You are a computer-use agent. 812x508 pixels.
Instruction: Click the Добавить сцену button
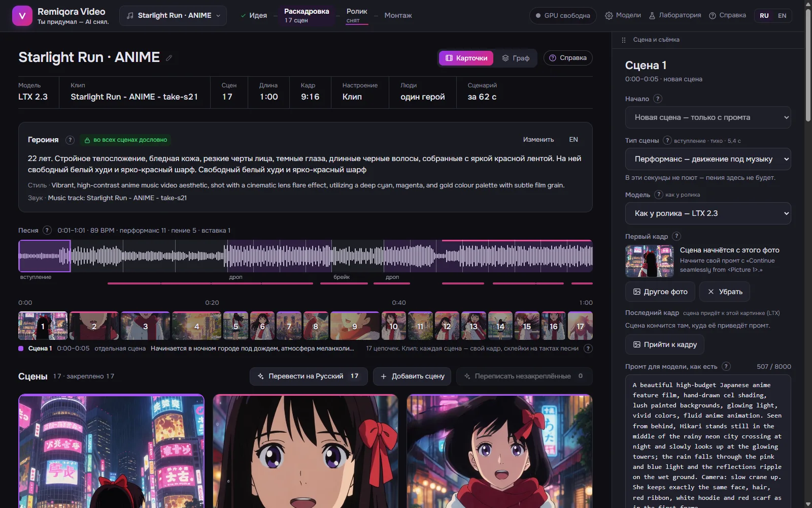[412, 376]
